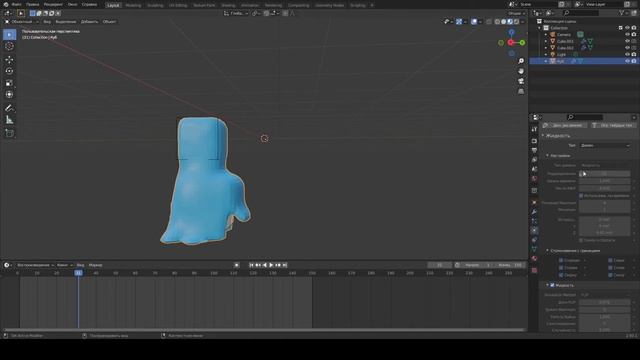Click the viewport pan hand icon
The image size is (640, 360).
pyautogui.click(x=521, y=71)
